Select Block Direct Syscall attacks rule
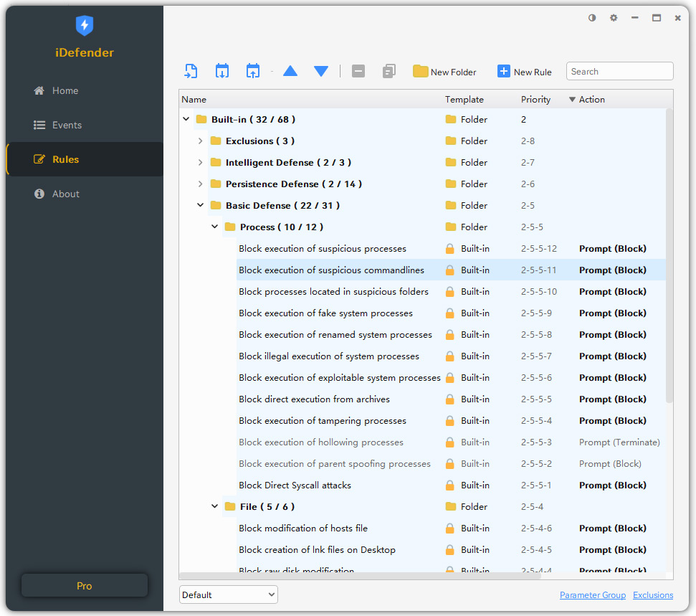The width and height of the screenshot is (696, 616). coord(295,485)
